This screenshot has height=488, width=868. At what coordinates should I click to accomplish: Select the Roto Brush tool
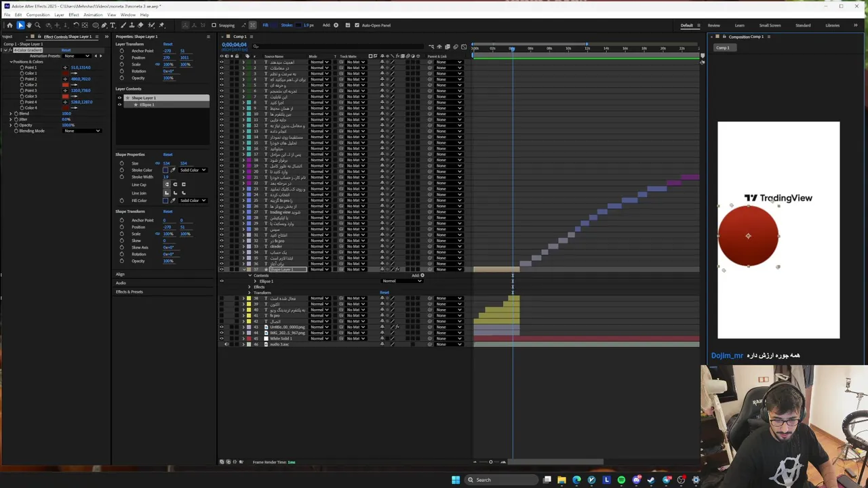151,25
